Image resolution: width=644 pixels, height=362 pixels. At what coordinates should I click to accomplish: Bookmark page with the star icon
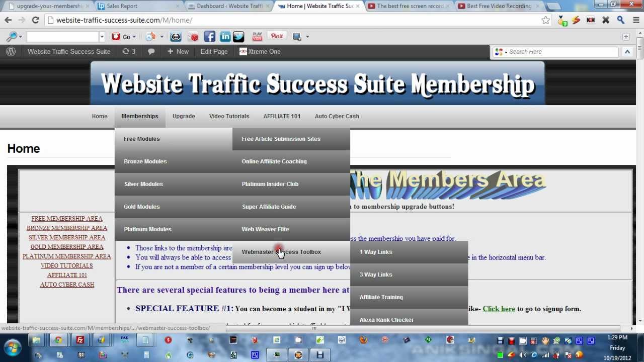tap(546, 20)
